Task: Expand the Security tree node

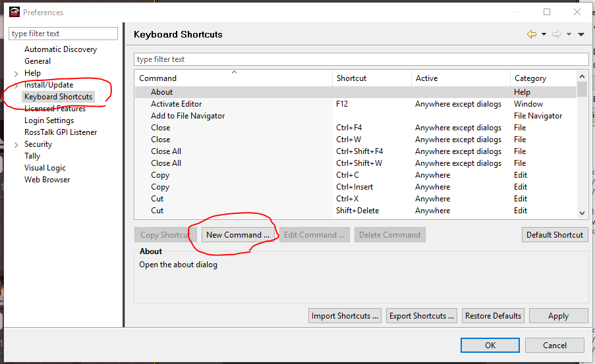Action: click(16, 144)
